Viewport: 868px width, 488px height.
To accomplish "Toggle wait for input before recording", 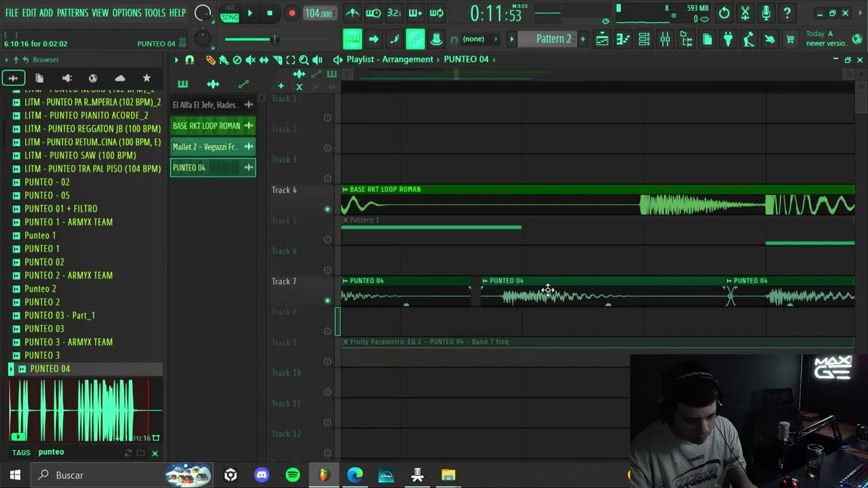I will [x=373, y=13].
